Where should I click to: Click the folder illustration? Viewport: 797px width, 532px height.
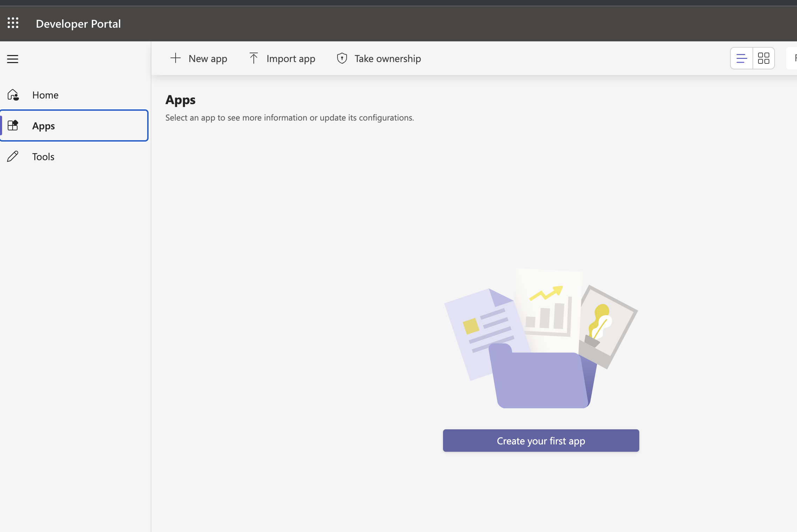[541, 339]
